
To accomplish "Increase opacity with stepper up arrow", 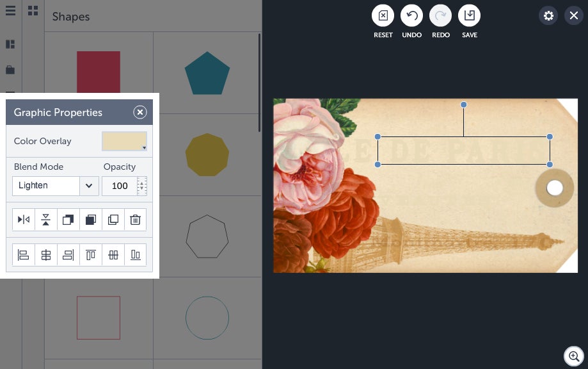I will coord(142,183).
